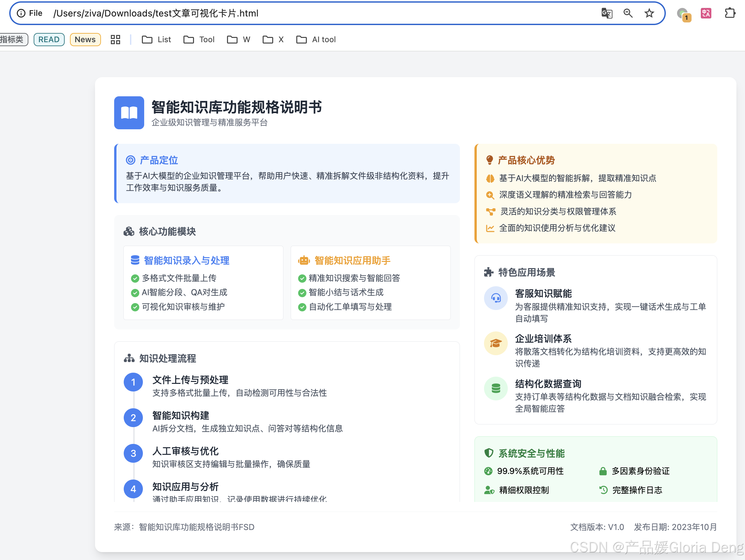Open the List bookmarks folder
745x560 pixels.
[x=156, y=39]
